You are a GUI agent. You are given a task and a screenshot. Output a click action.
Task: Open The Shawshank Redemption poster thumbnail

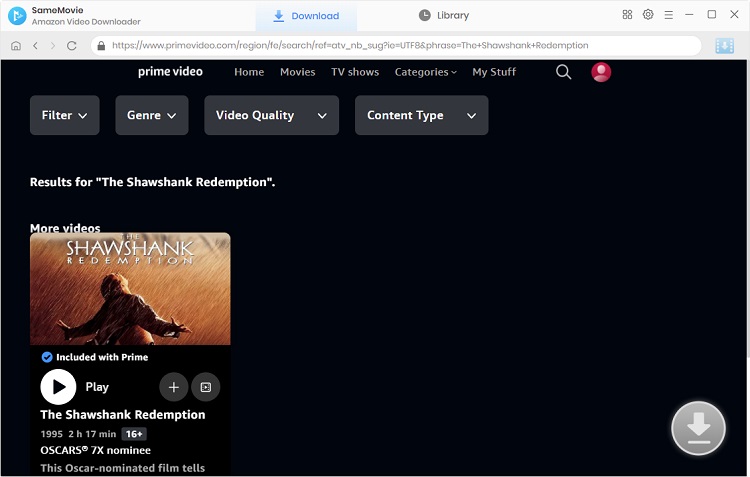130,288
